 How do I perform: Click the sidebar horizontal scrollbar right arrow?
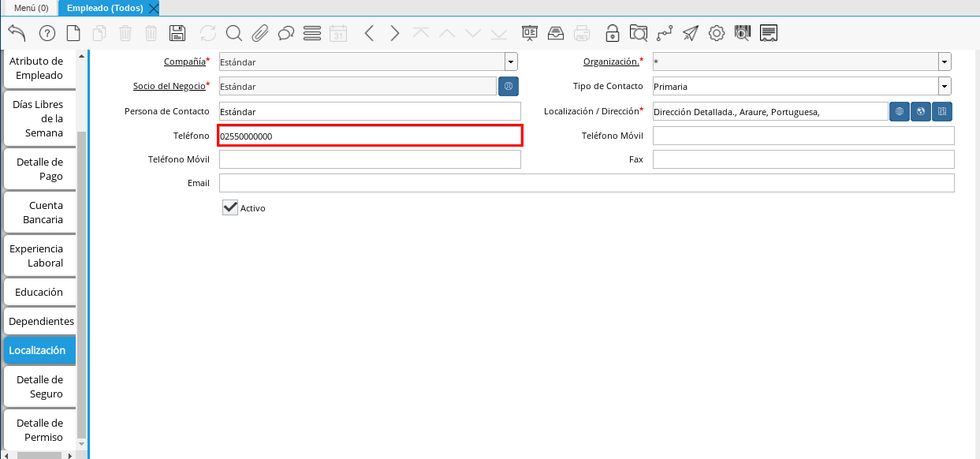(69, 454)
